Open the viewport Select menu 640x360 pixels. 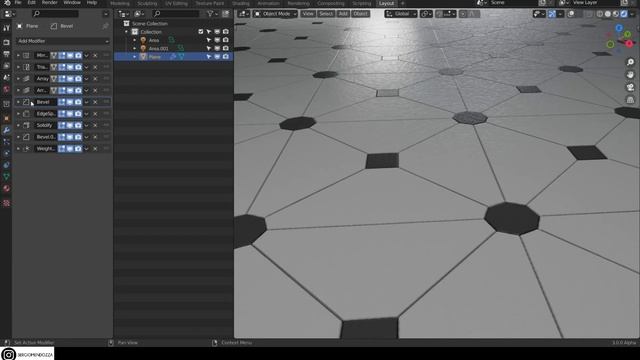click(x=326, y=14)
